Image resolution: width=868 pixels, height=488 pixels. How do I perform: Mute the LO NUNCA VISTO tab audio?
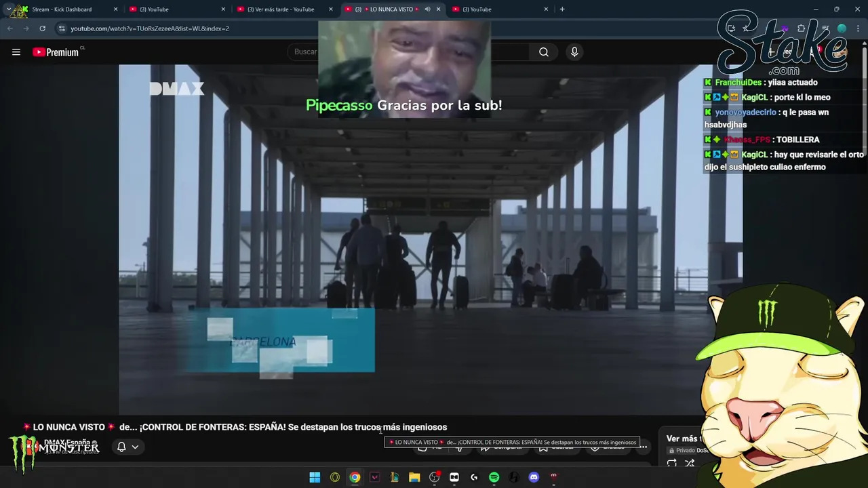pyautogui.click(x=427, y=9)
